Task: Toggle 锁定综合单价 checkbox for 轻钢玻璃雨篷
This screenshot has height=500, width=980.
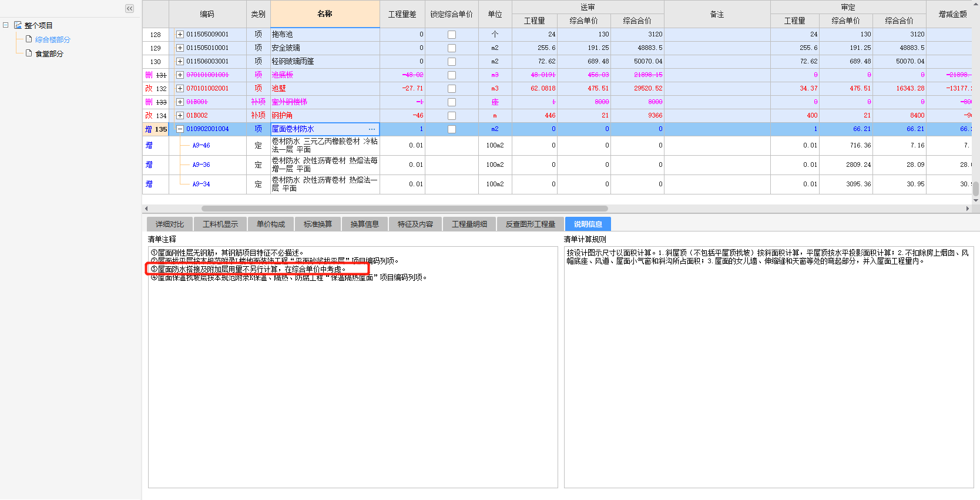Action: (x=452, y=62)
